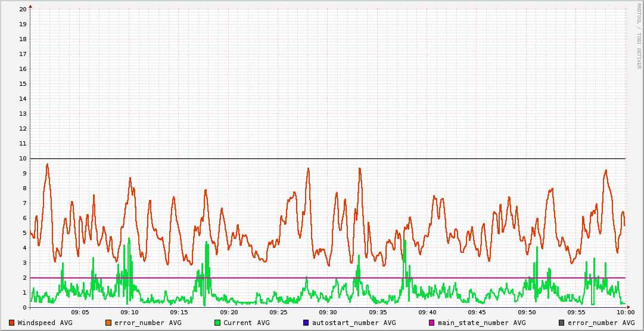Click the 09:45 time axis label
Screen dimensions: 644x331
[477, 312]
